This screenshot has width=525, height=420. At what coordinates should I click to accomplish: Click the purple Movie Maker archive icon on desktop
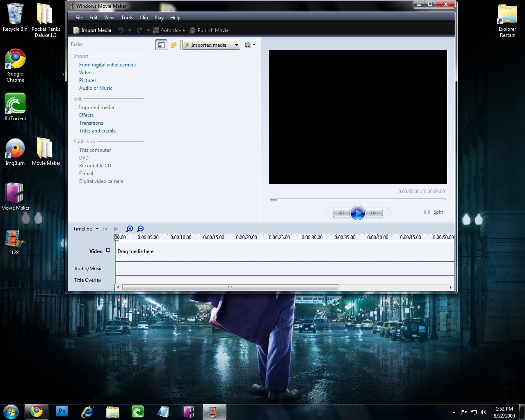pyautogui.click(x=15, y=196)
